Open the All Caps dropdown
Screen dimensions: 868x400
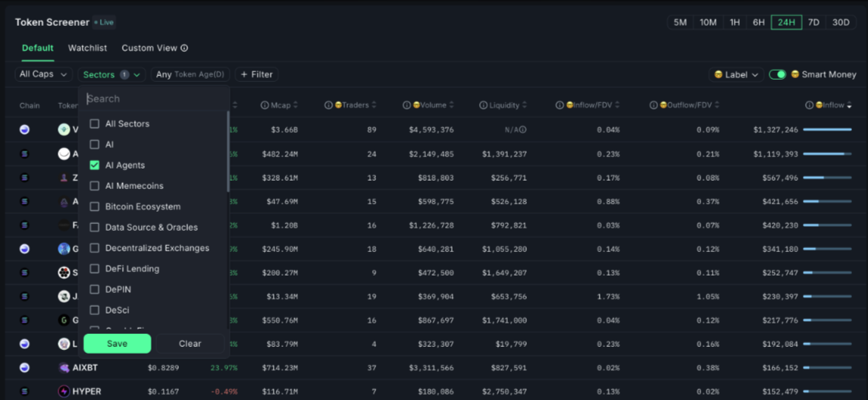coord(43,74)
